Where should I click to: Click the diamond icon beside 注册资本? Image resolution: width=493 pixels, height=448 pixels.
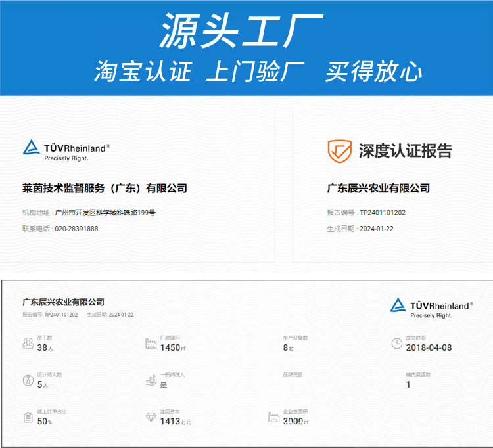pyautogui.click(x=151, y=417)
